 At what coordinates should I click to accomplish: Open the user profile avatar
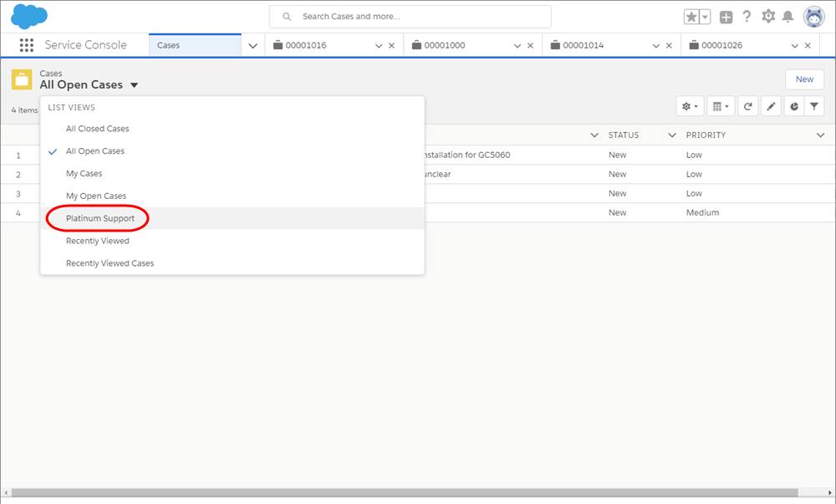(x=814, y=17)
